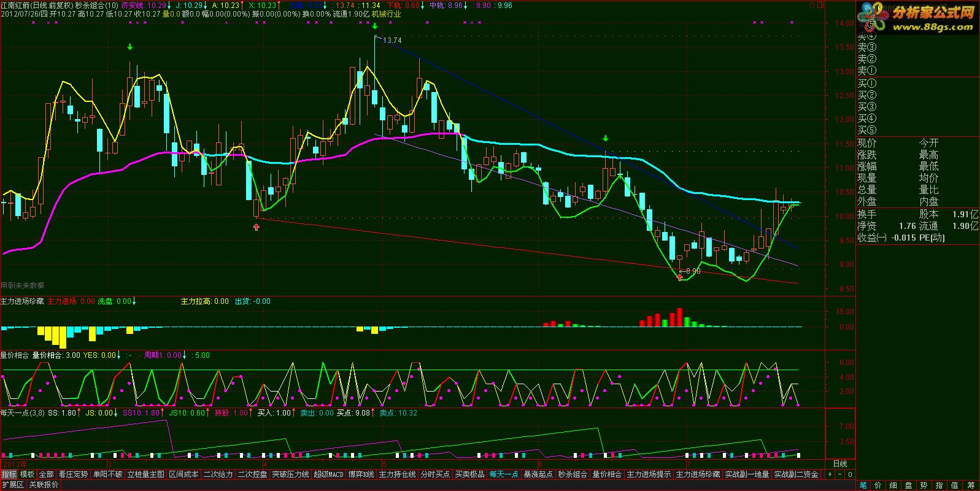Apply the 分时买点 indicator
The image size is (980, 491).
pyautogui.click(x=435, y=474)
